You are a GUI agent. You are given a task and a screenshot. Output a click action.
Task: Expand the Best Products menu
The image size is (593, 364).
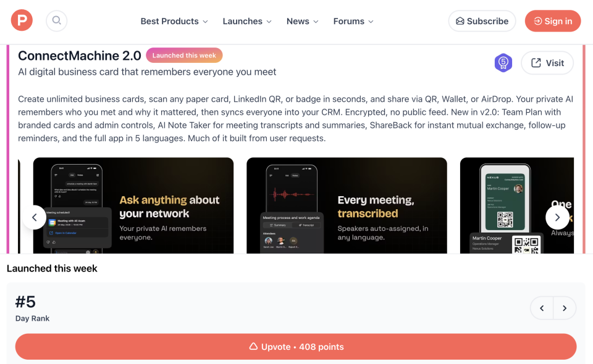(x=174, y=21)
